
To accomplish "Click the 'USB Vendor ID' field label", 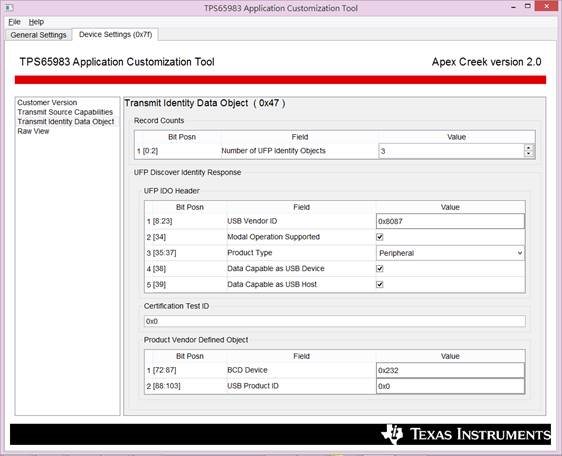I will [252, 221].
